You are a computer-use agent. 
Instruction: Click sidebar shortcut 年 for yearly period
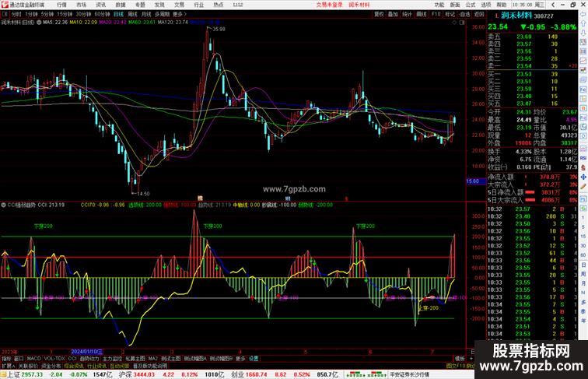[583, 321]
